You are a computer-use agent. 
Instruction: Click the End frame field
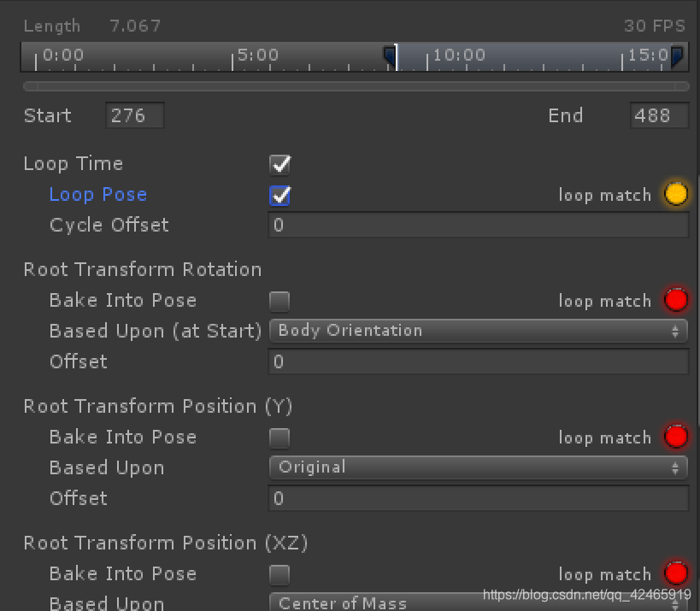pos(659,115)
